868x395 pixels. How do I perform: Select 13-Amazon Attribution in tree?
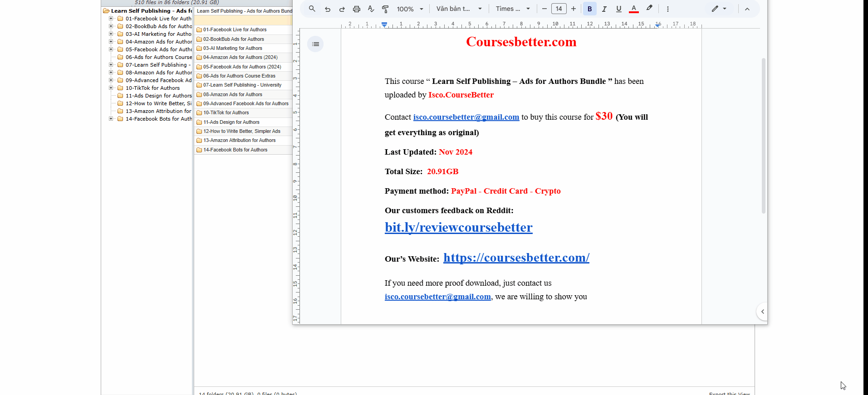[158, 111]
